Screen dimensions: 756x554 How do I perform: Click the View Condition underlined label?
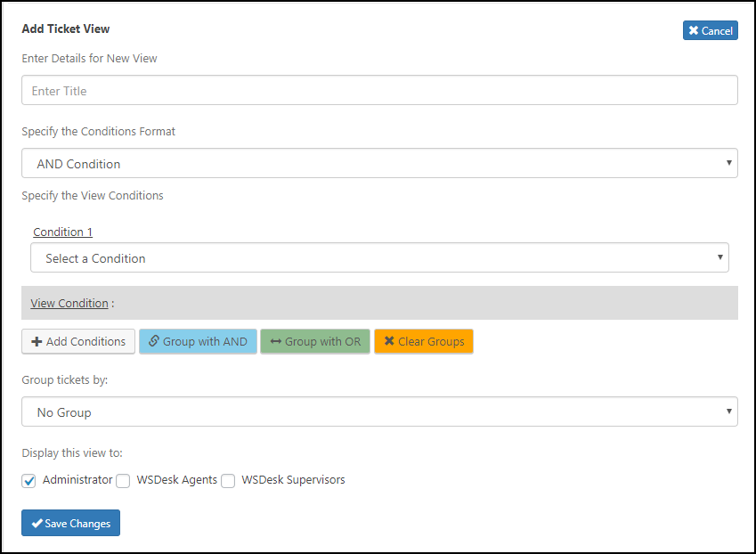coord(69,304)
